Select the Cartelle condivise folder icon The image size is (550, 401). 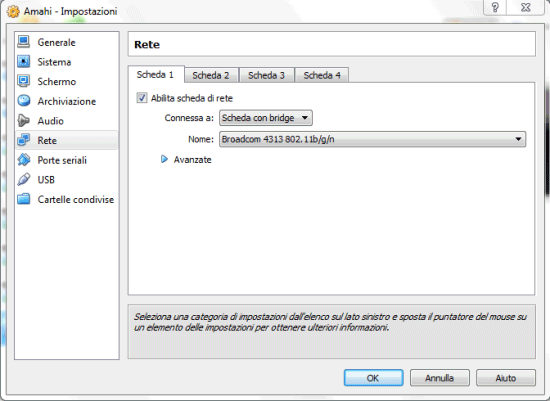pyautogui.click(x=24, y=199)
